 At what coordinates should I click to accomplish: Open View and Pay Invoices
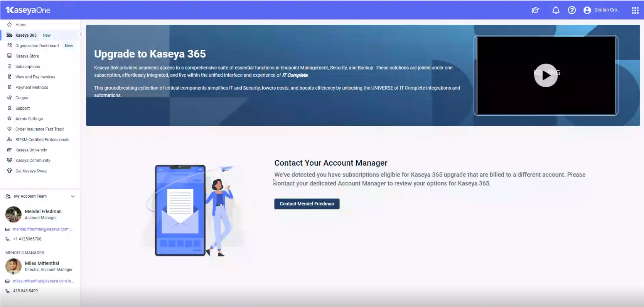pos(35,77)
